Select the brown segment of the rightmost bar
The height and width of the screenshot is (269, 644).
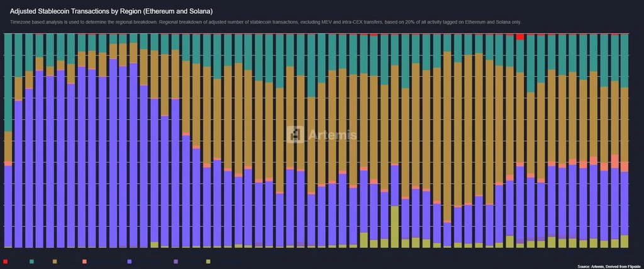pos(625,125)
